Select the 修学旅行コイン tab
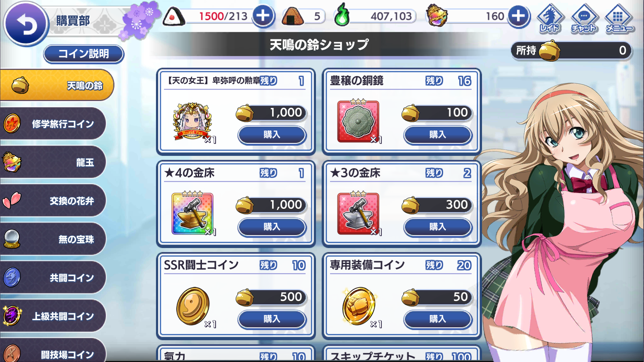The width and height of the screenshot is (644, 362). click(x=53, y=124)
